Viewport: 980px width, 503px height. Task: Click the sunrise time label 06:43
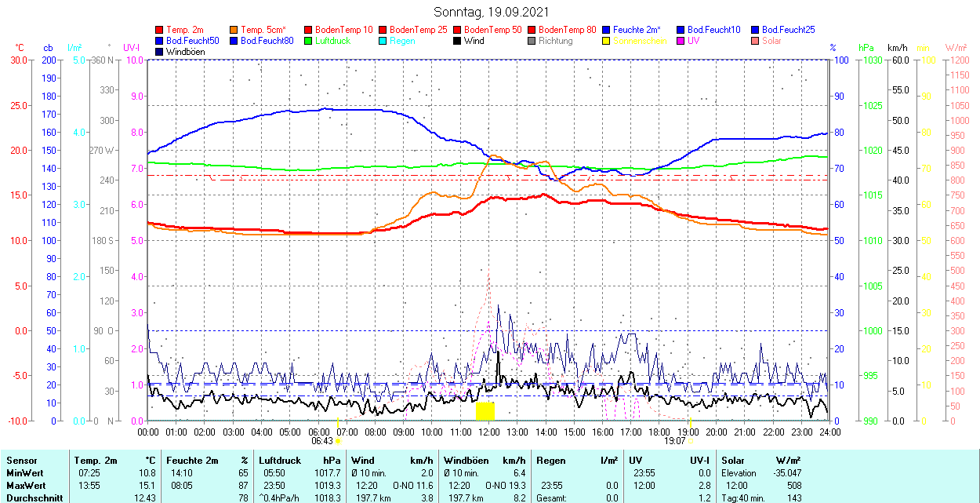pos(321,442)
